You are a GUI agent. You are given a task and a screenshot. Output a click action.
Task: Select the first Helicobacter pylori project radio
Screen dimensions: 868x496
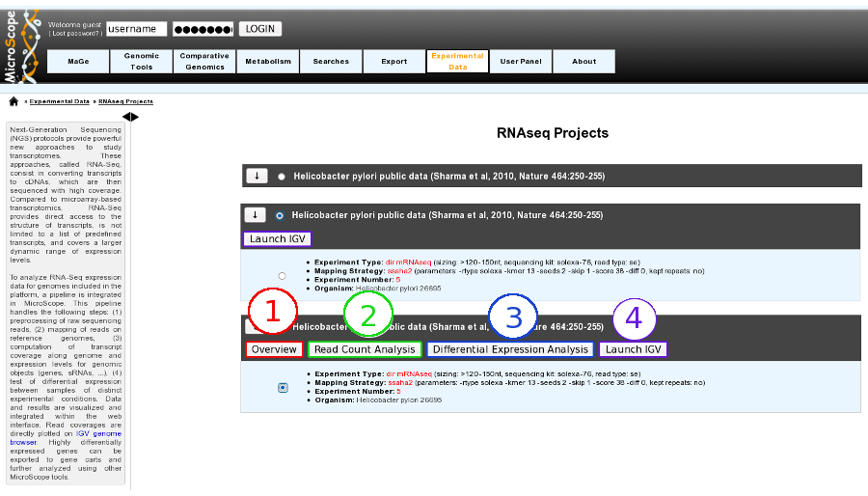tap(282, 177)
